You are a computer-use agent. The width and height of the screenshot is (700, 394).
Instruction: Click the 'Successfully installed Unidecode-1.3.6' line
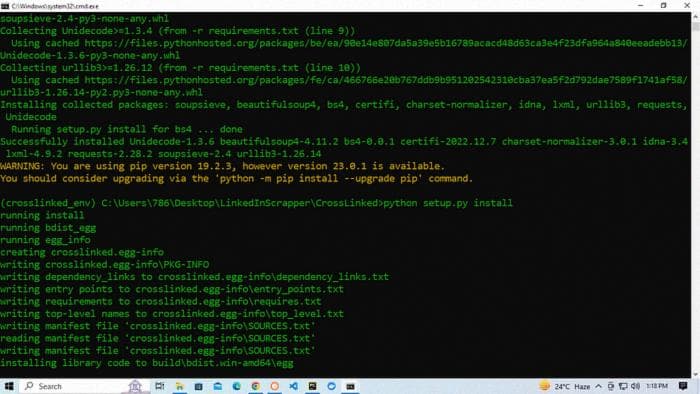click(344, 141)
